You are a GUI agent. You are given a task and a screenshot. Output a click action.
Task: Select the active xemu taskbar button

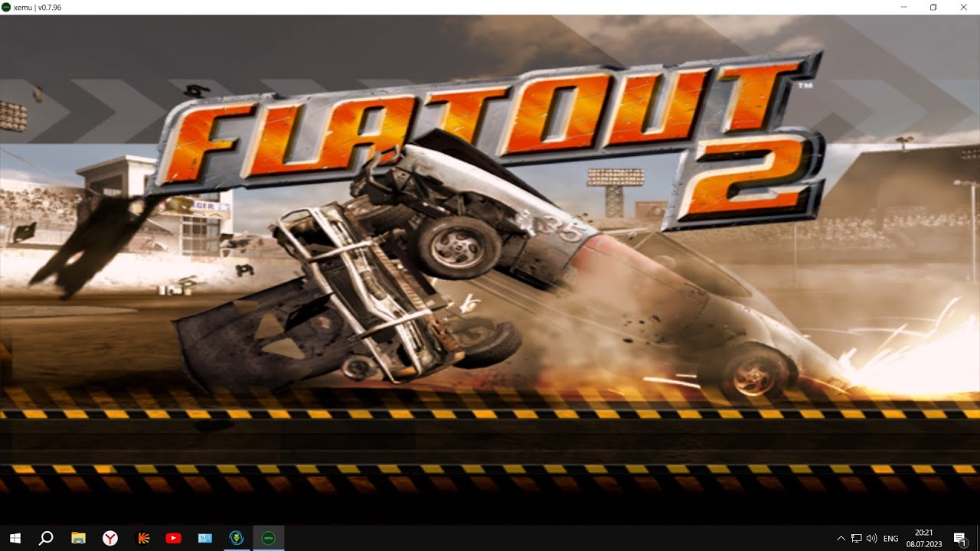click(x=269, y=538)
